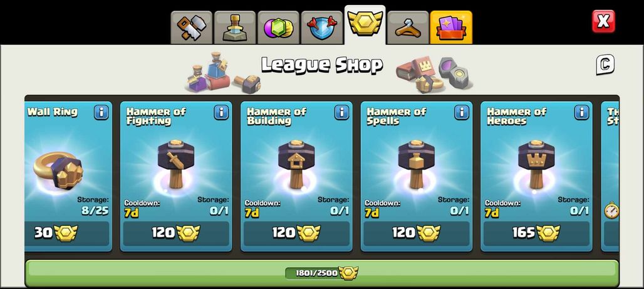Open the hammer and saw builder tab
The width and height of the screenshot is (644, 289).
coord(192,28)
